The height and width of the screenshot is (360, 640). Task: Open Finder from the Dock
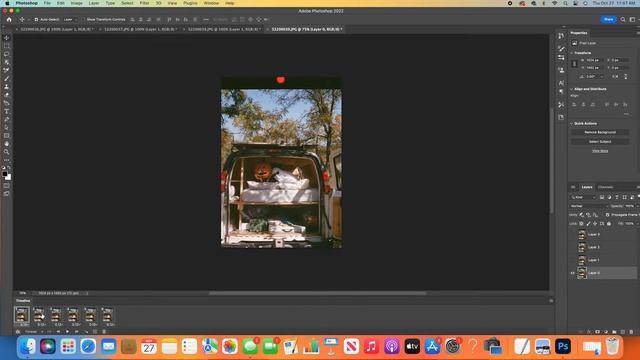(x=27, y=347)
